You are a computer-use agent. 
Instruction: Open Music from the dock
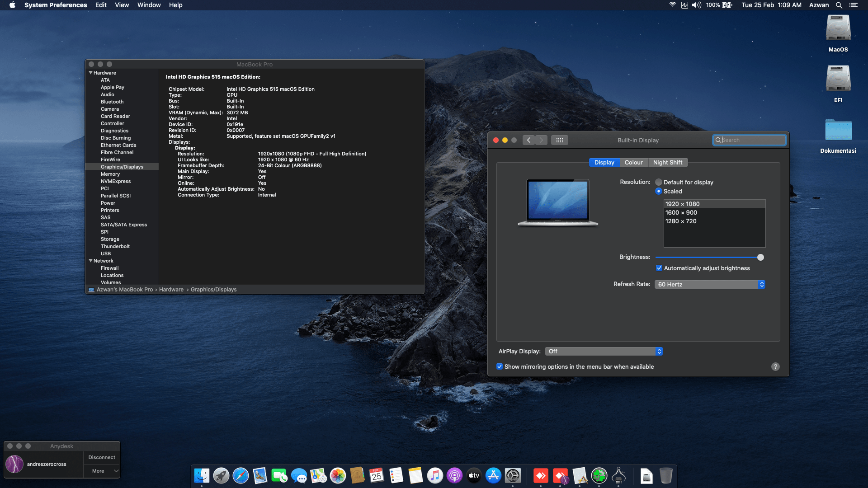pos(435,476)
